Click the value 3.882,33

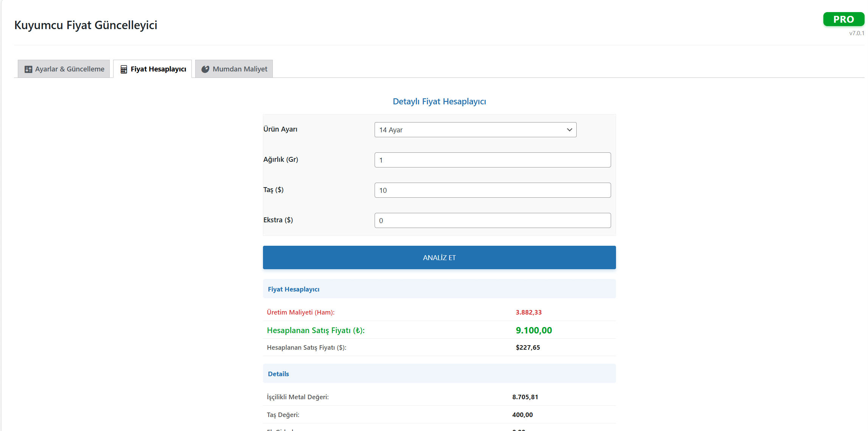tap(529, 312)
